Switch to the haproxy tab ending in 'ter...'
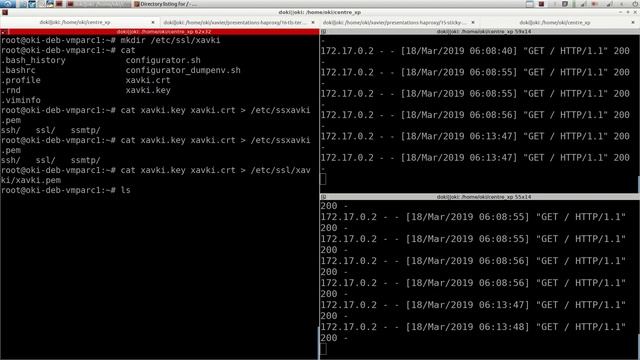640x360 pixels. point(239,22)
